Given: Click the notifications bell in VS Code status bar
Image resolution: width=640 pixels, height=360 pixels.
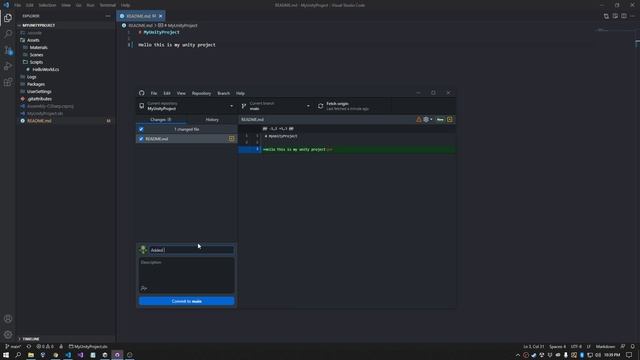Looking at the screenshot, I should tap(632, 347).
